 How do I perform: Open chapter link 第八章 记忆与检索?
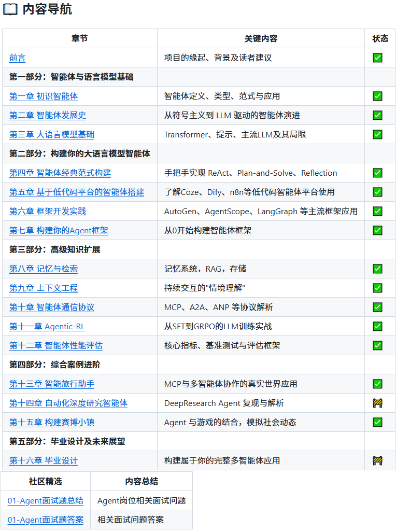[x=44, y=269]
